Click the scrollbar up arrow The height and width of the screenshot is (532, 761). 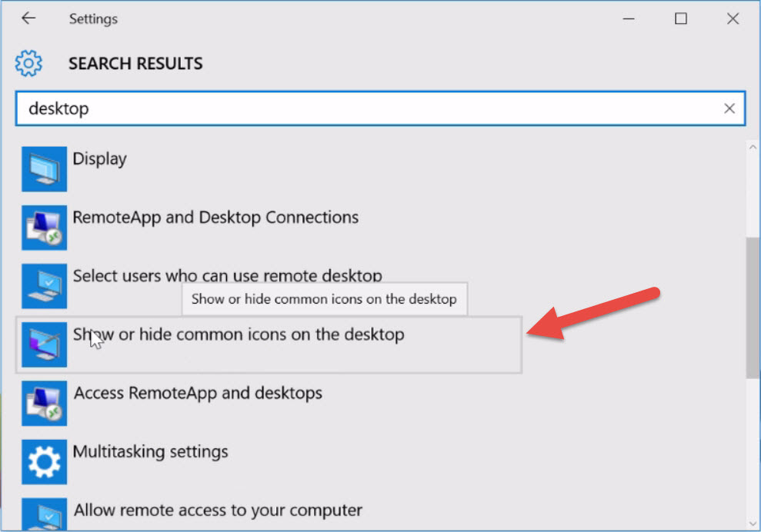pyautogui.click(x=753, y=147)
